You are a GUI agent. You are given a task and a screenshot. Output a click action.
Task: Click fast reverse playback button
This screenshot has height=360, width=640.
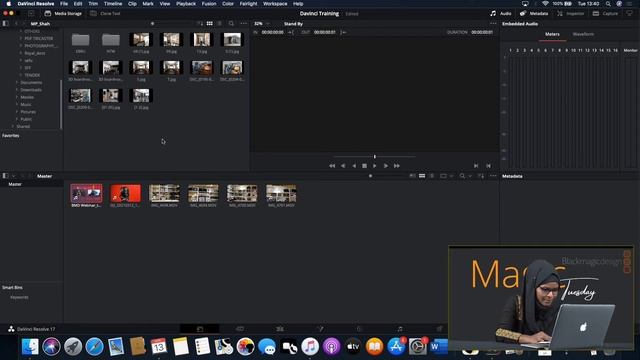pyautogui.click(x=332, y=166)
